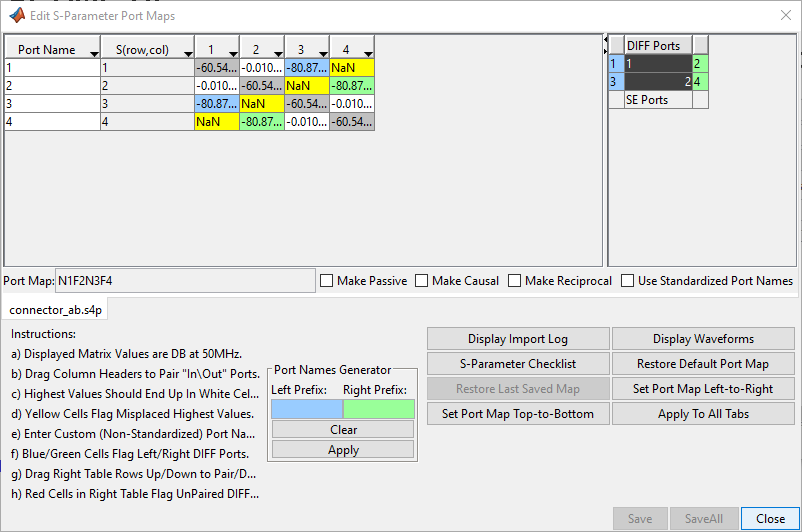Select green -80.87 cell in row 2
The width and height of the screenshot is (802, 532).
pyautogui.click(x=352, y=85)
